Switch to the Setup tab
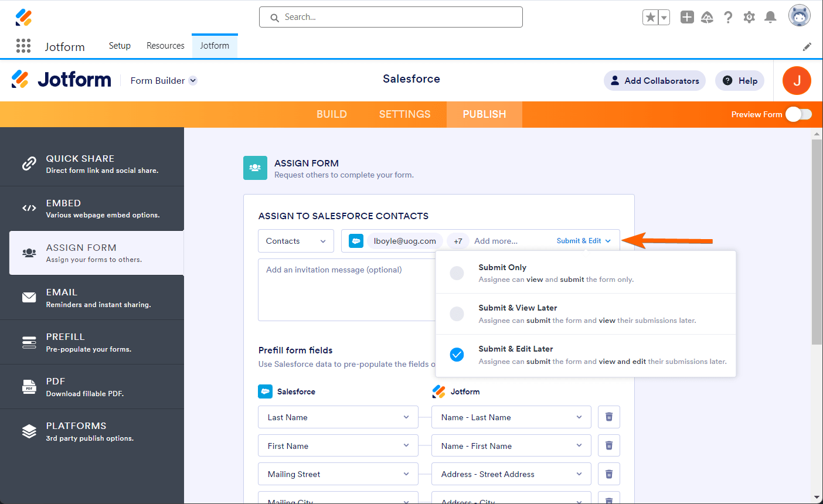The width and height of the screenshot is (823, 504). point(120,46)
